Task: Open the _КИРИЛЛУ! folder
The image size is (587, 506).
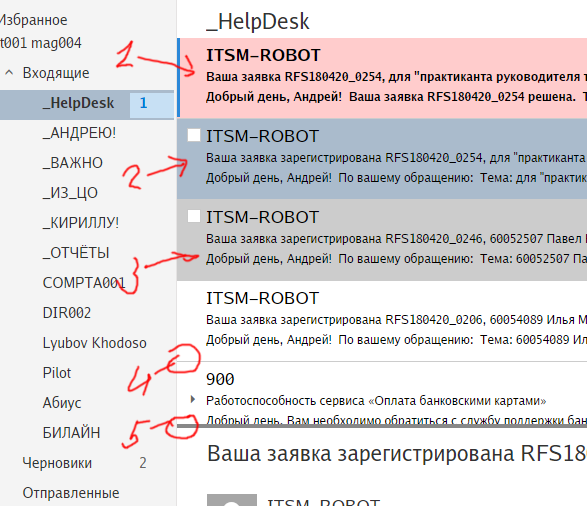Action: [x=80, y=223]
